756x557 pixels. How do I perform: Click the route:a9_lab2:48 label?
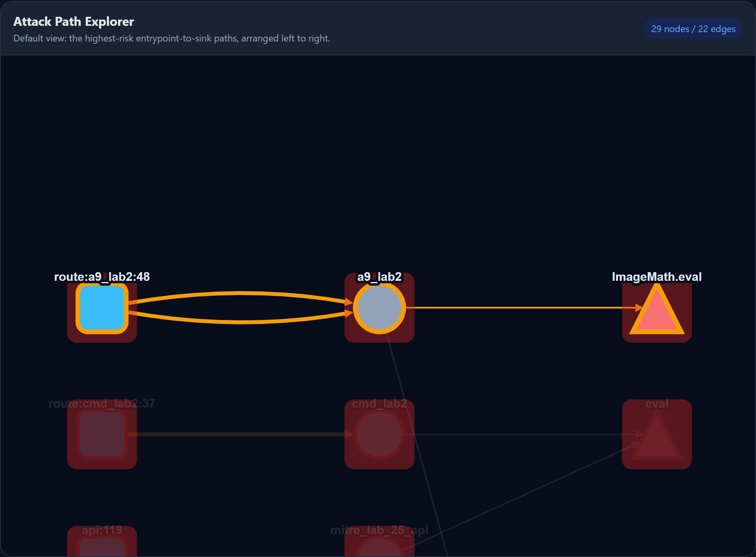[102, 277]
